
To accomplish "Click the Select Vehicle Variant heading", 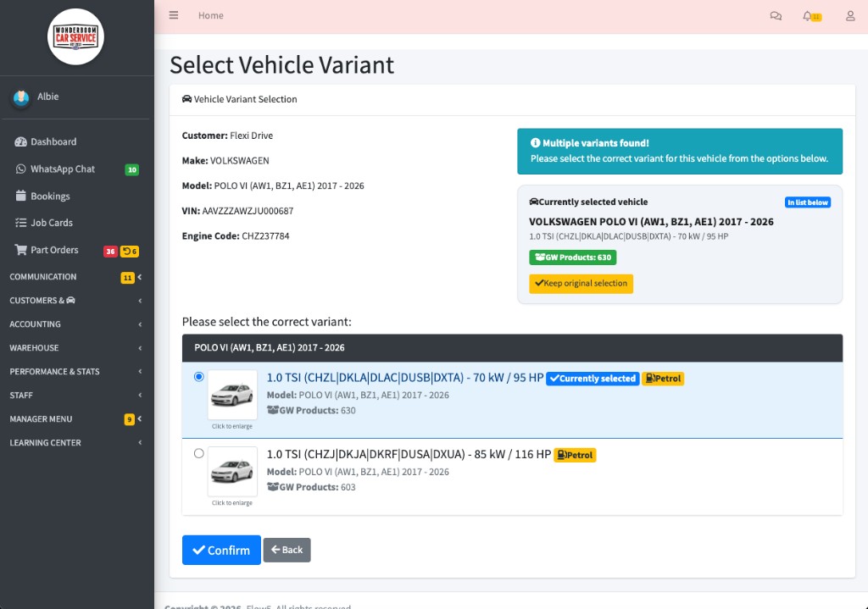I will tap(281, 64).
